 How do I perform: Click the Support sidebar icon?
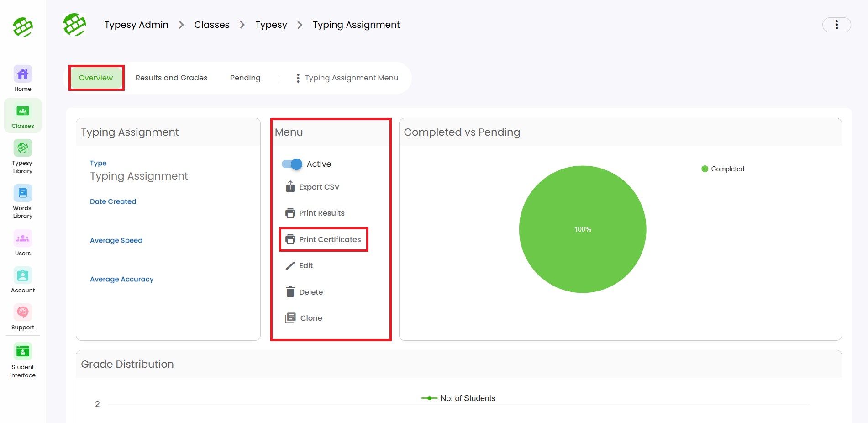point(22,312)
